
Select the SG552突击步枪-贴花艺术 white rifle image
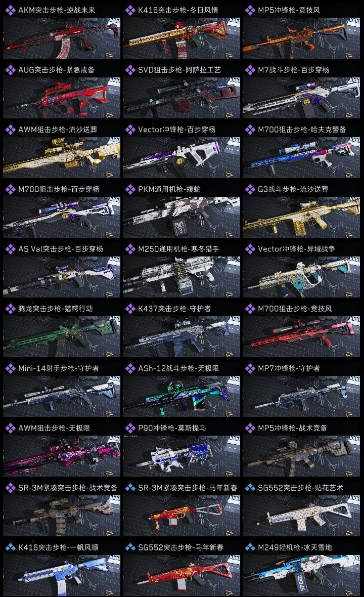point(301,516)
